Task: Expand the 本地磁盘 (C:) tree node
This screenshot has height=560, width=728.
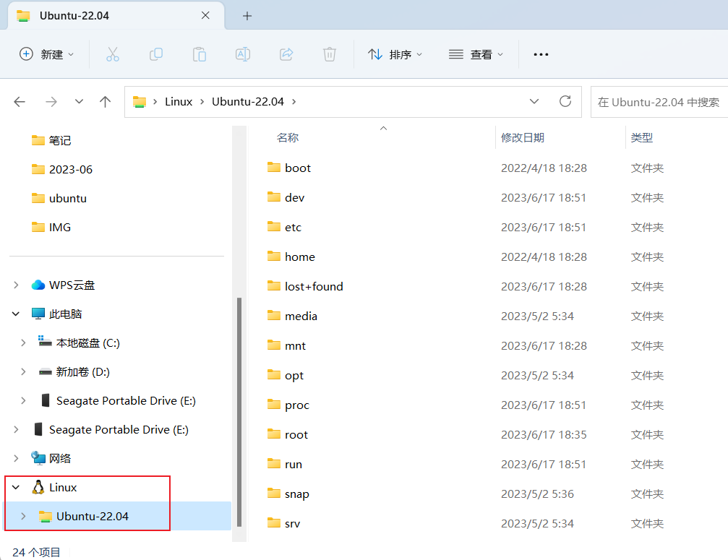Action: click(x=23, y=343)
